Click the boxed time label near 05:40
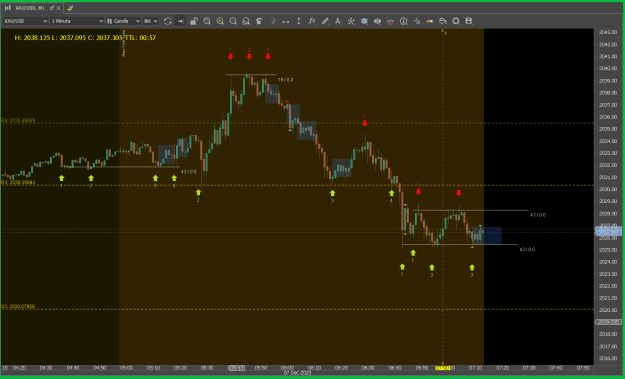The width and height of the screenshot is (625, 379). 236,368
